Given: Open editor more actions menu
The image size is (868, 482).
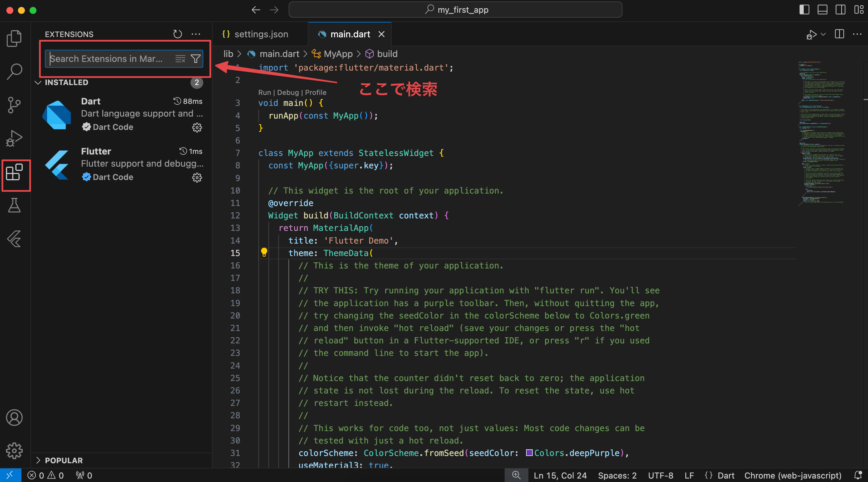Looking at the screenshot, I should tap(857, 34).
